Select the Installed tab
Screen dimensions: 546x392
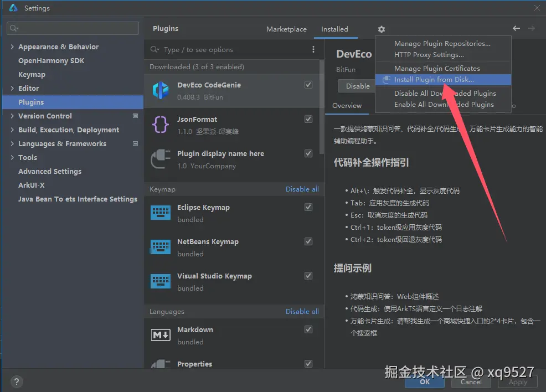[334, 29]
